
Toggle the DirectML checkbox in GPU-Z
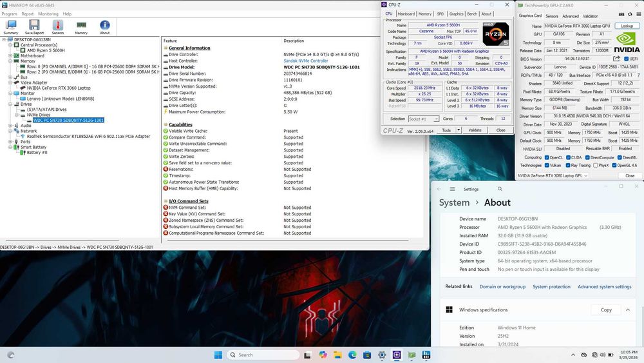point(620,157)
